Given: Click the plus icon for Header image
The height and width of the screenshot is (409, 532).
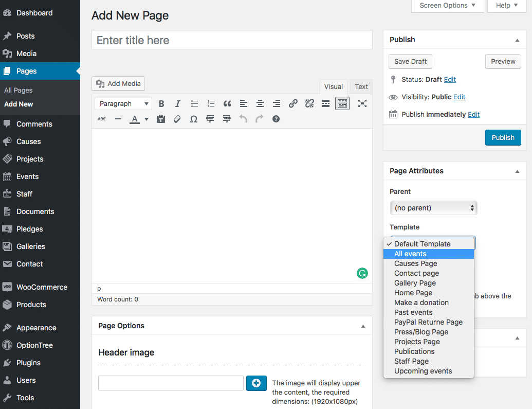Looking at the screenshot, I should [x=256, y=383].
